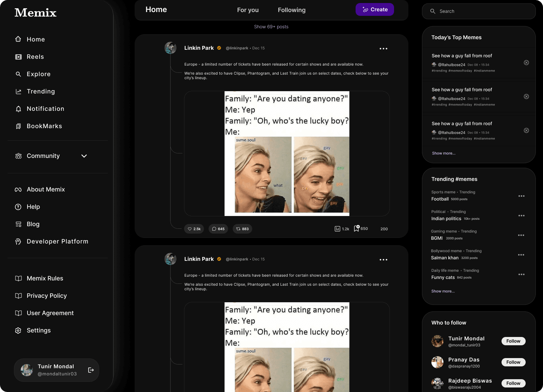Open Salman khan trending topic
This screenshot has height=392, width=543.
click(445, 258)
